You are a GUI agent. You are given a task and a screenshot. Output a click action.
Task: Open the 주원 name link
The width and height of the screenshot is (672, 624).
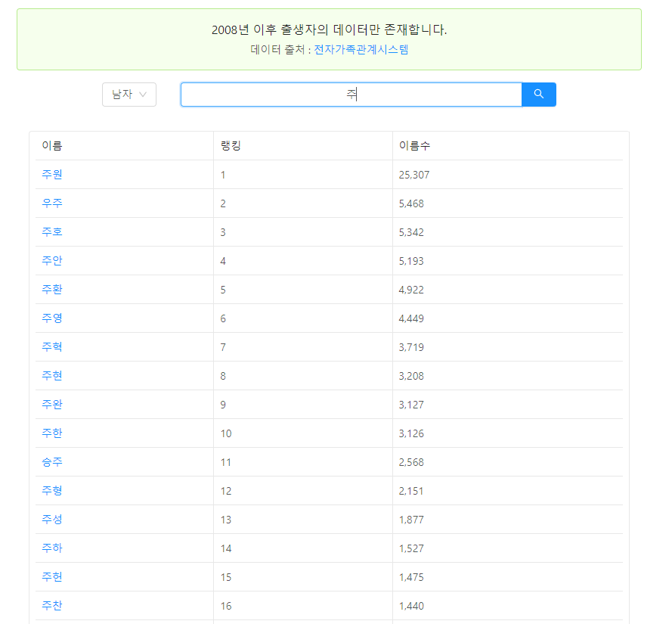(x=52, y=175)
